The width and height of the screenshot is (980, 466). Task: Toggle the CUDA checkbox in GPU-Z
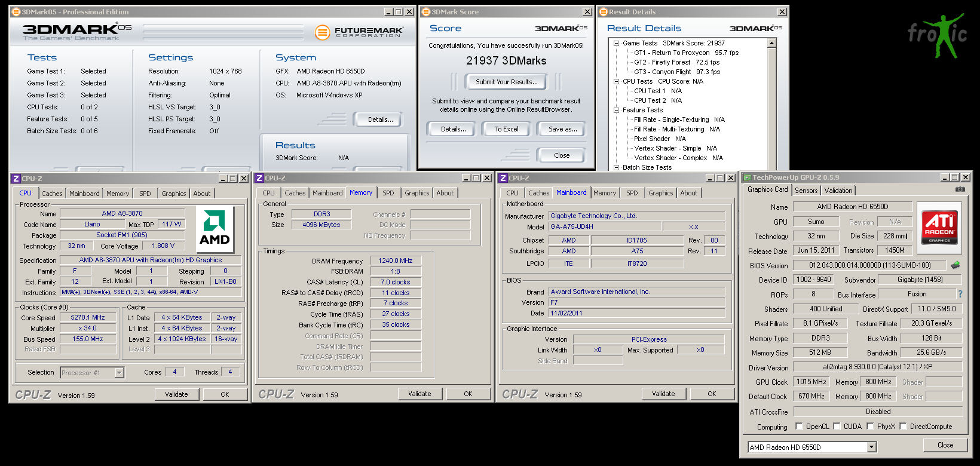837,426
